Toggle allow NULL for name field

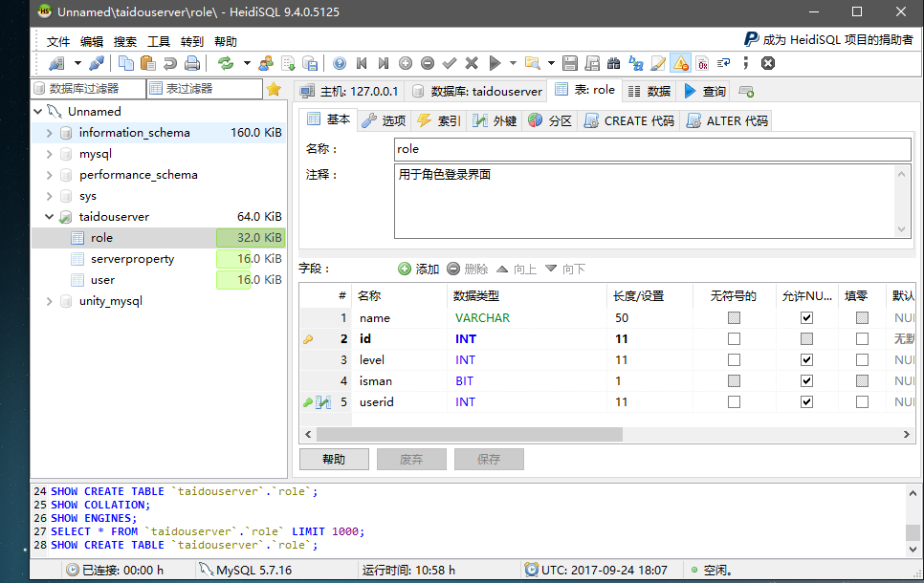806,318
